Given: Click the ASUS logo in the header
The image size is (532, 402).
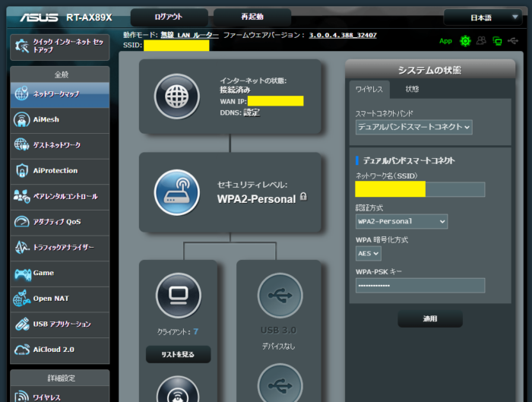Looking at the screenshot, I should tap(39, 17).
